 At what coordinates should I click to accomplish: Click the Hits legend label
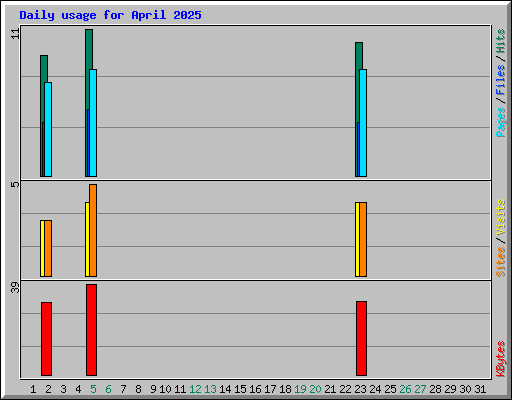click(500, 41)
